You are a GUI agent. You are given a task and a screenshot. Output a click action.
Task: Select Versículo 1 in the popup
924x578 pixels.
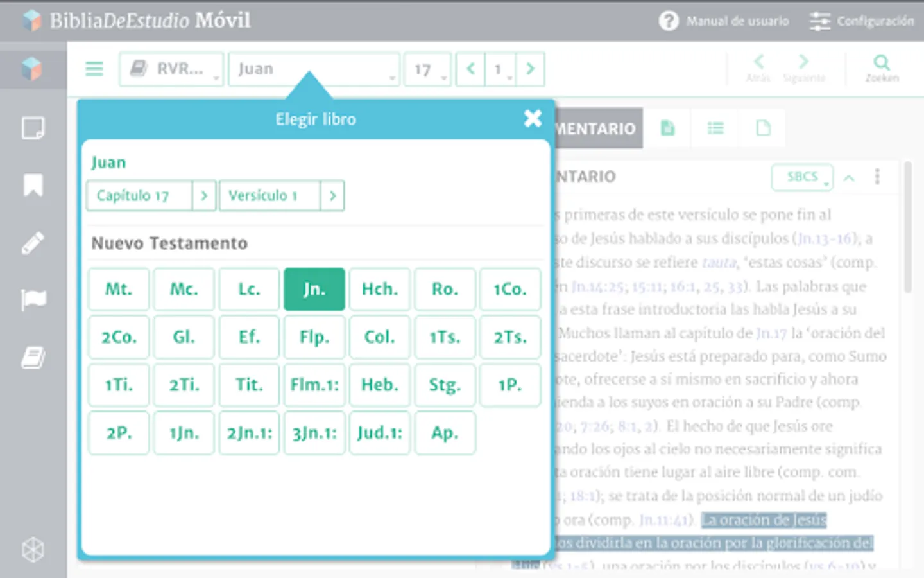[269, 195]
